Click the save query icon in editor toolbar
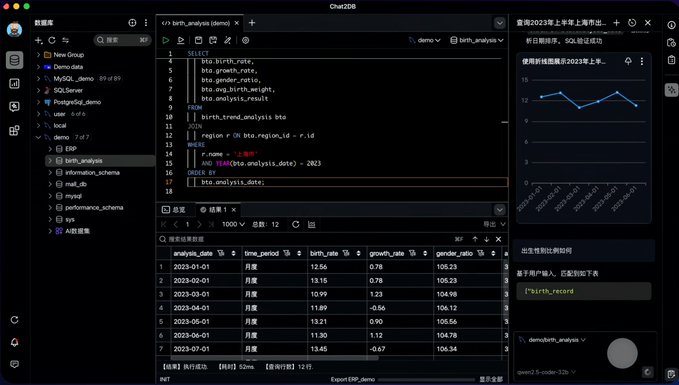 [x=198, y=40]
